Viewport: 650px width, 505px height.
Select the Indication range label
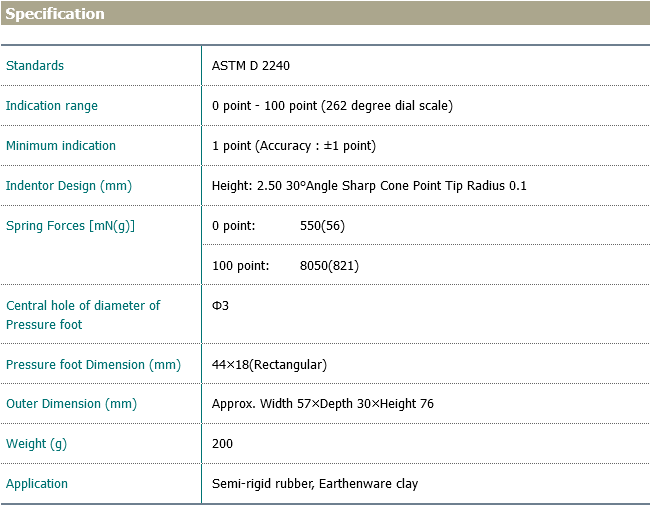(52, 106)
